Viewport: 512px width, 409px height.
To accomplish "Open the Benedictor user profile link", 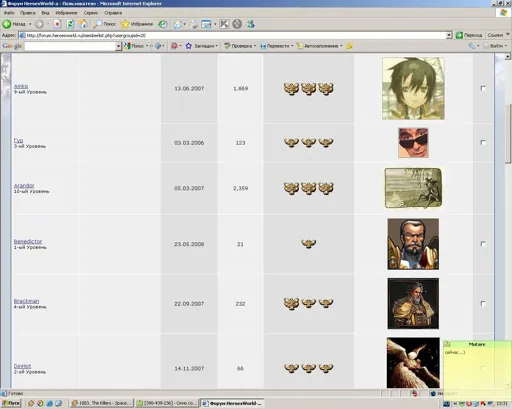I will click(x=28, y=241).
